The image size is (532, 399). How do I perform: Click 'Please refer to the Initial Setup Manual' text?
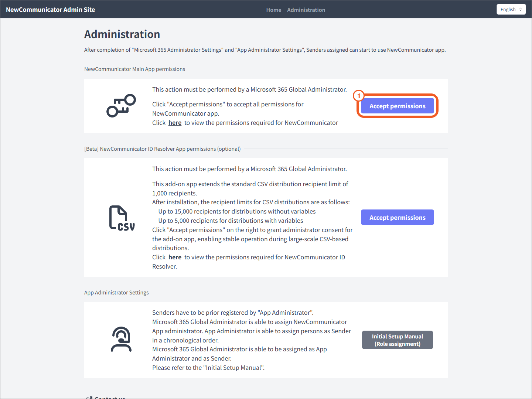208,368
